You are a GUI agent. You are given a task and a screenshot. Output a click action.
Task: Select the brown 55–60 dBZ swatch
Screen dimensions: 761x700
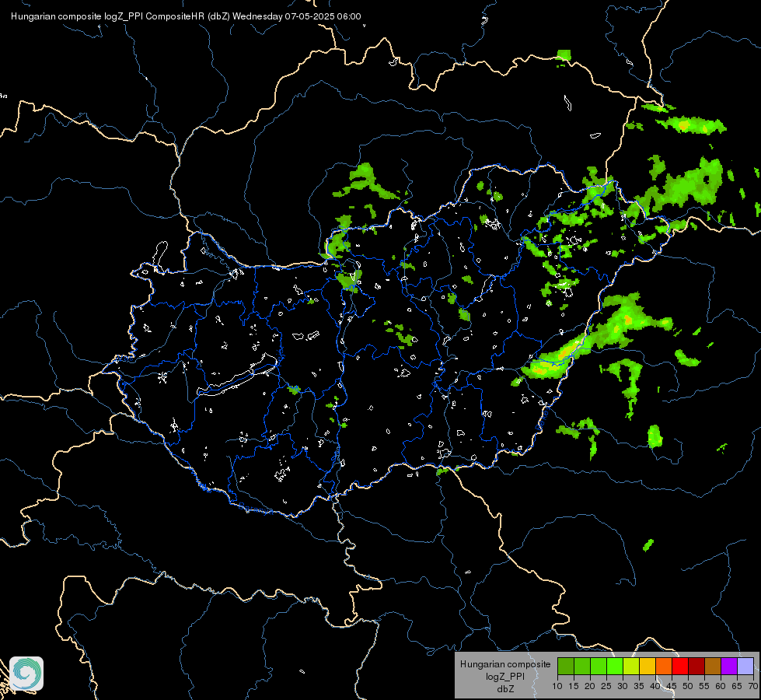pyautogui.click(x=713, y=666)
